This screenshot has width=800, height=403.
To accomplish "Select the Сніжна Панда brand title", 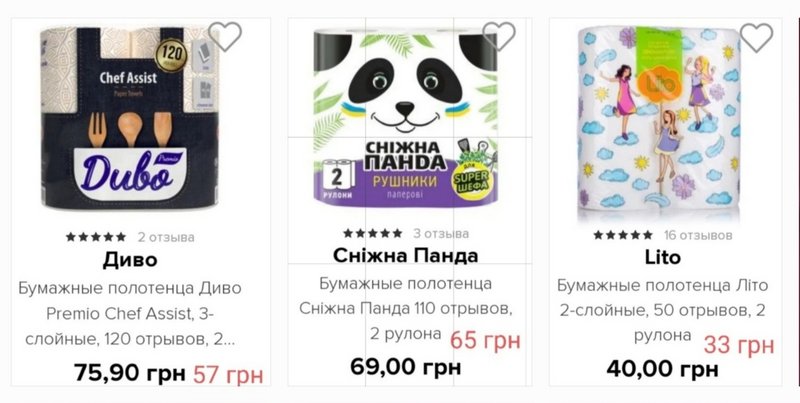I will (406, 256).
